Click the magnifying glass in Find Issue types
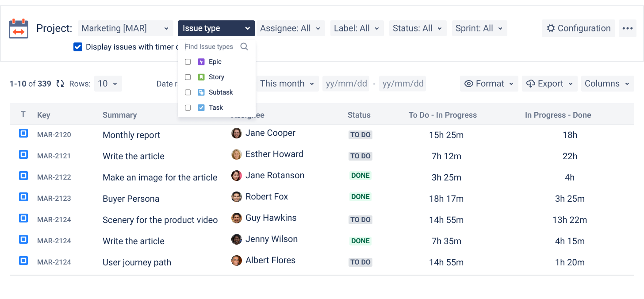644x299 pixels. point(244,46)
